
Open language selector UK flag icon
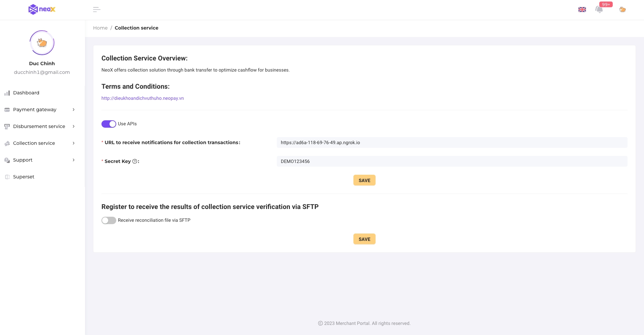pos(582,9)
